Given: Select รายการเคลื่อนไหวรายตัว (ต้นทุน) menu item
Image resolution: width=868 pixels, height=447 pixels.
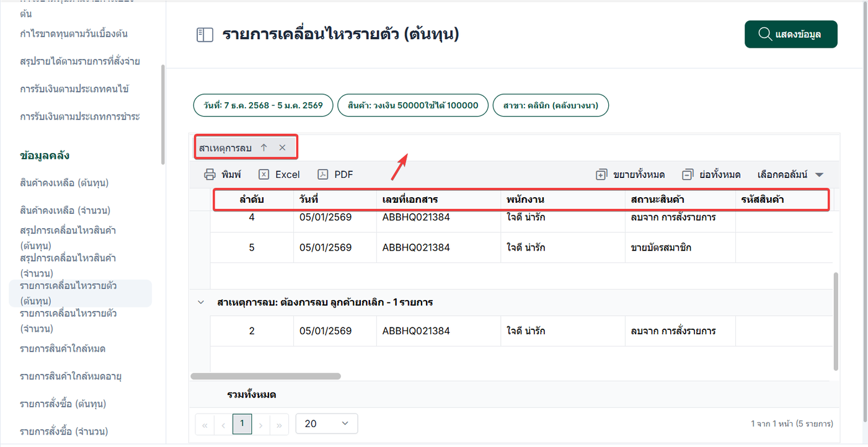Looking at the screenshot, I should [80, 293].
